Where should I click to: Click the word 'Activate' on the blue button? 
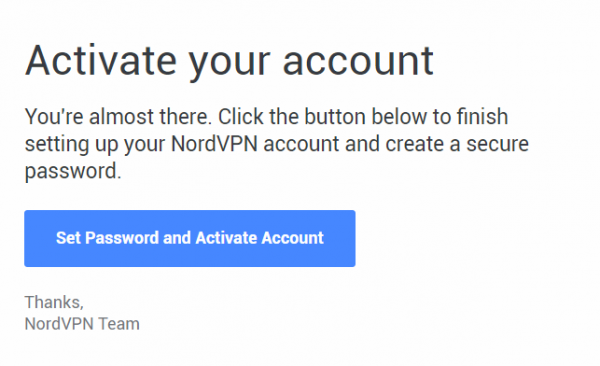click(226, 238)
